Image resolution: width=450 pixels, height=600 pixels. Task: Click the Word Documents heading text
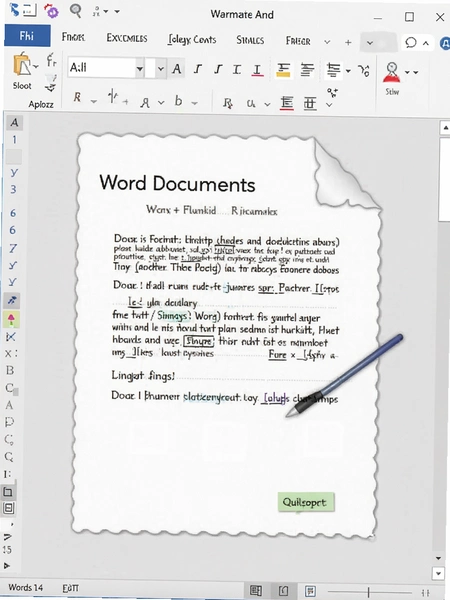tap(177, 183)
